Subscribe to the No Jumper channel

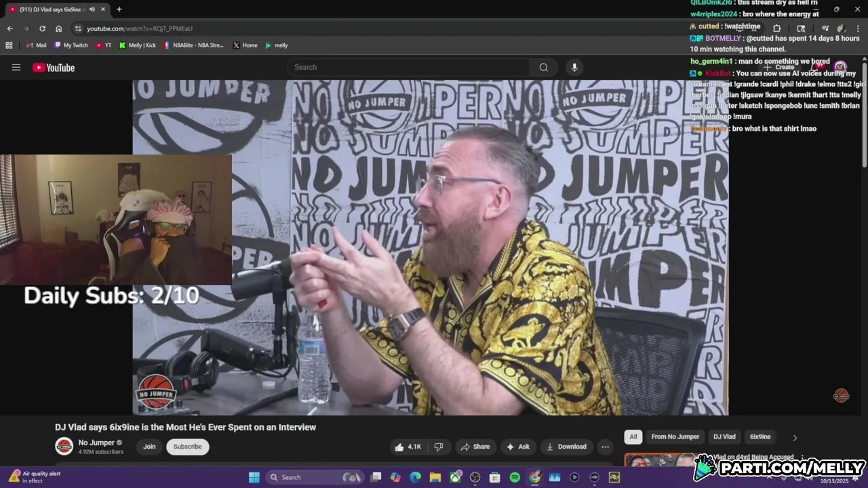pyautogui.click(x=187, y=447)
